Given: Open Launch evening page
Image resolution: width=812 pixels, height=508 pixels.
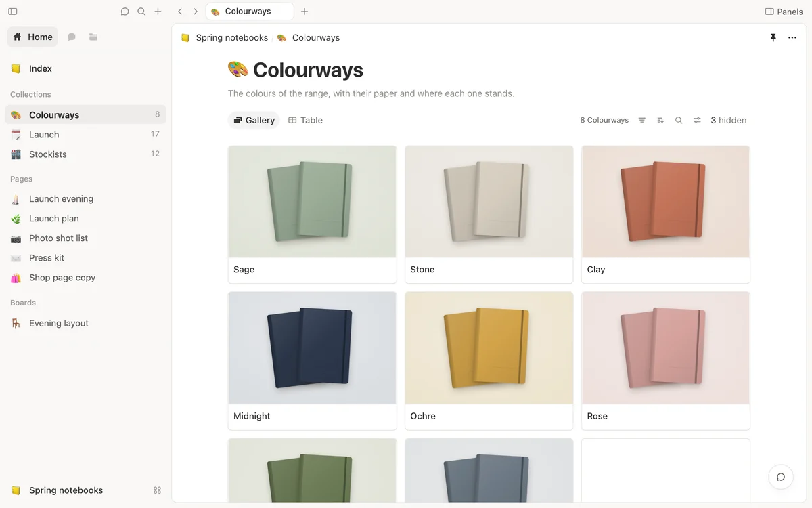Looking at the screenshot, I should [85, 199].
